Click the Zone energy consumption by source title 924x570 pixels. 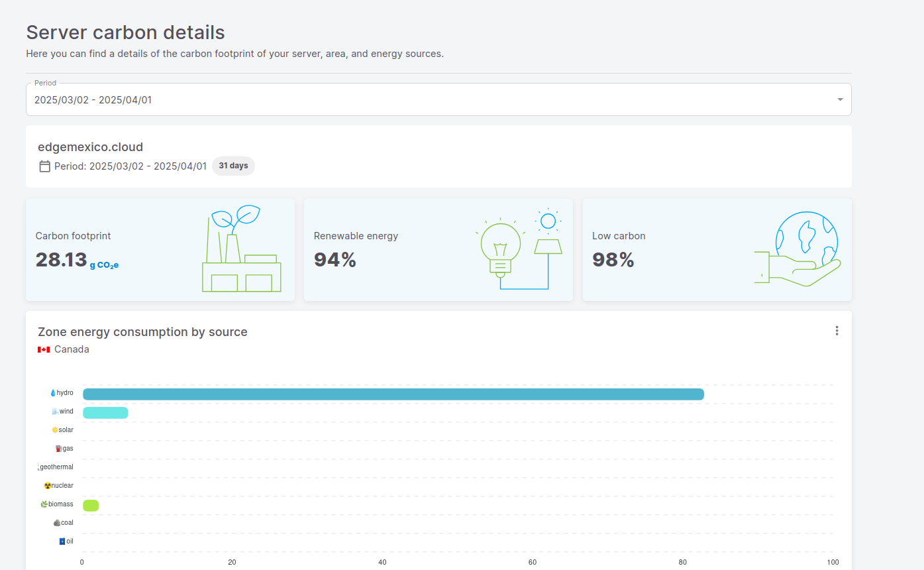[142, 332]
